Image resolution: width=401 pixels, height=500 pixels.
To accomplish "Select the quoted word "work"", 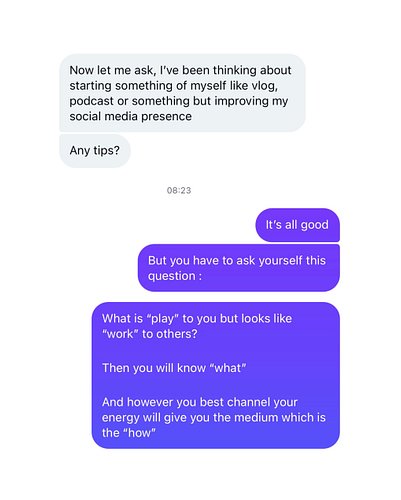I will 120,334.
